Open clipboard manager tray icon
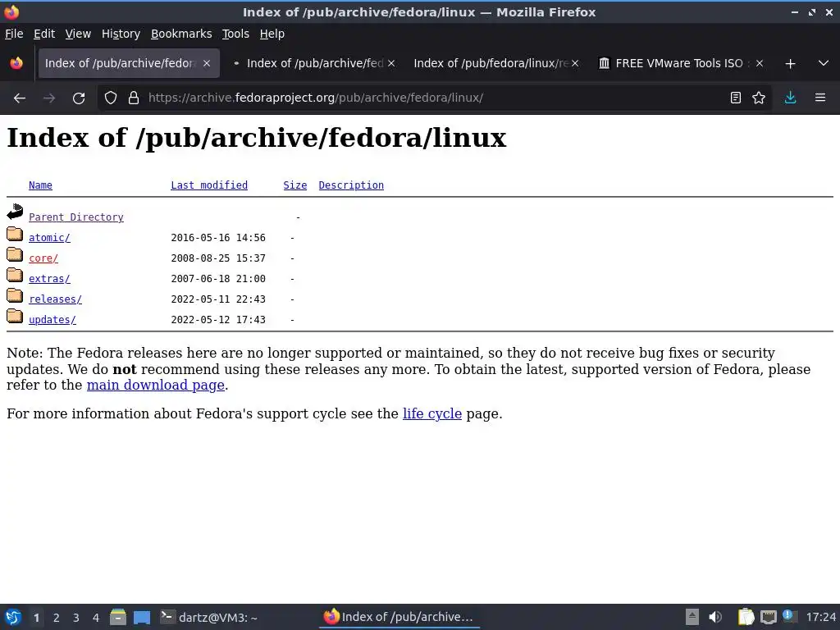Viewport: 840px width, 630px height. (745, 617)
